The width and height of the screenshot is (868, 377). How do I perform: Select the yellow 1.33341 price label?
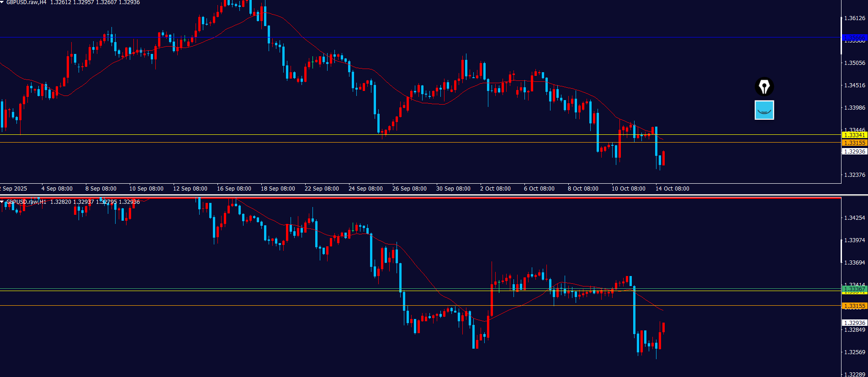854,135
